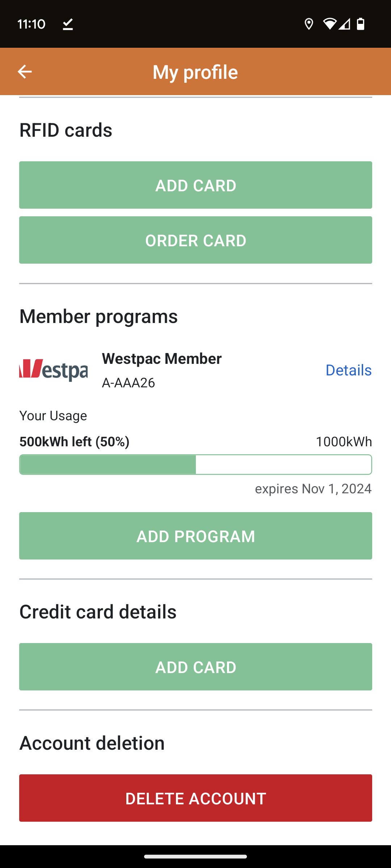Tap the Wi-Fi status icon
391x868 pixels.
click(x=329, y=24)
